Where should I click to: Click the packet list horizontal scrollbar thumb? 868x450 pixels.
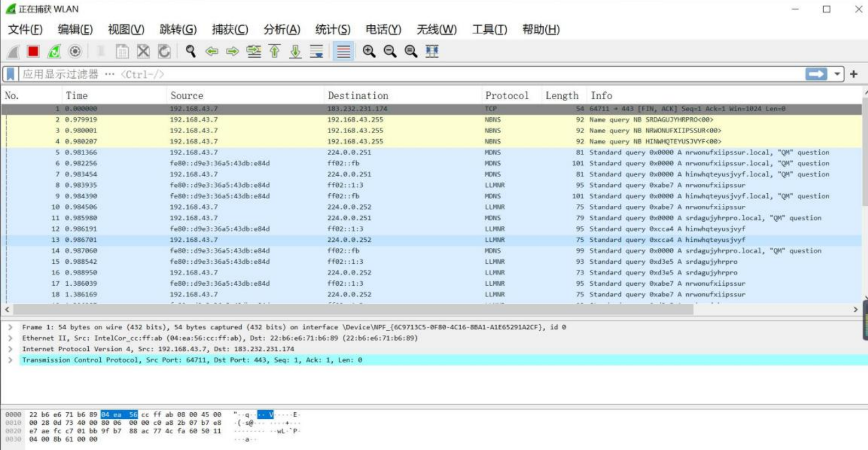[353, 309]
